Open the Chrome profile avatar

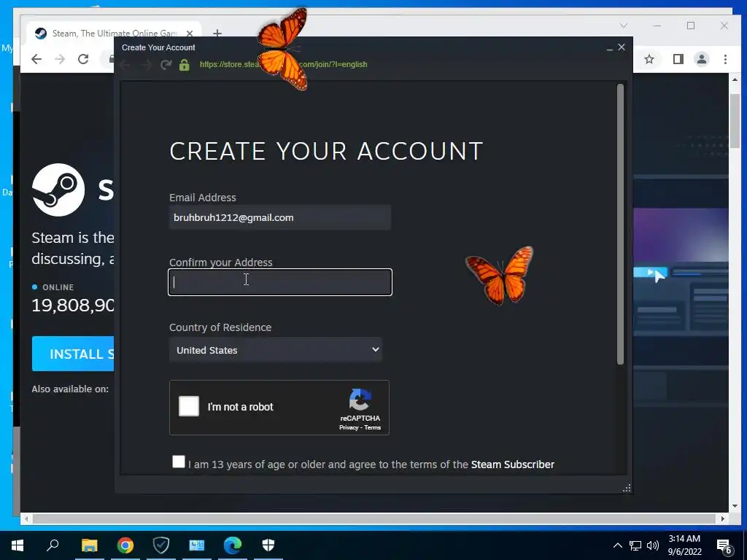point(701,59)
